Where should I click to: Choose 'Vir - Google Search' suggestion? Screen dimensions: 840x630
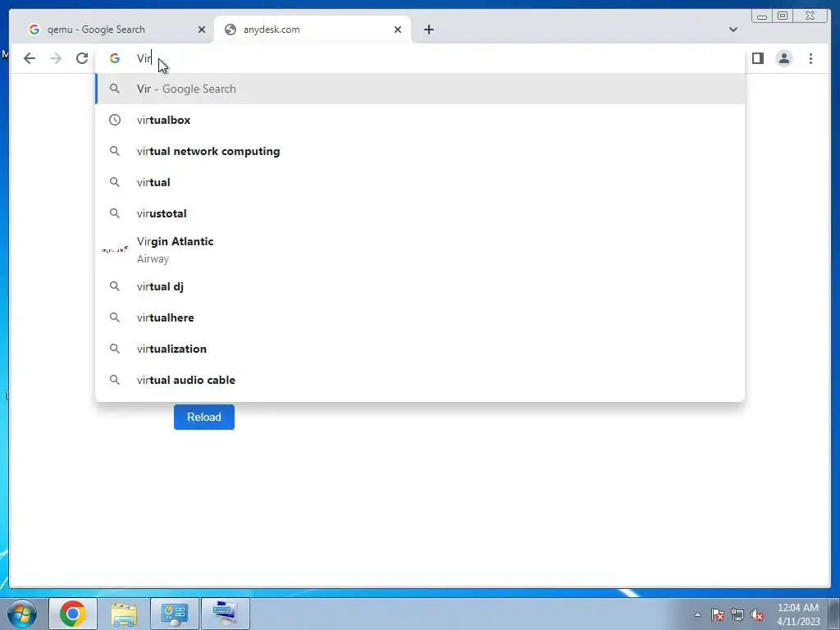point(421,89)
